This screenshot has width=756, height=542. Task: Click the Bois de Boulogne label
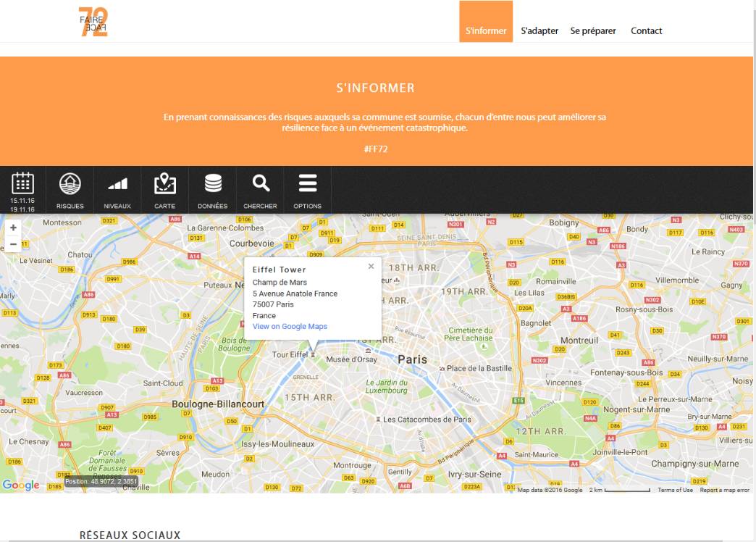pyautogui.click(x=235, y=343)
